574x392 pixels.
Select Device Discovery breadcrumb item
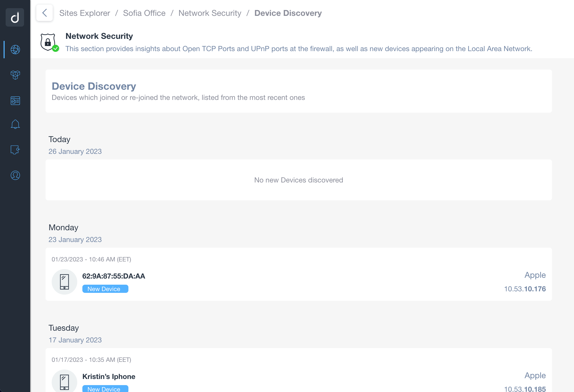288,13
